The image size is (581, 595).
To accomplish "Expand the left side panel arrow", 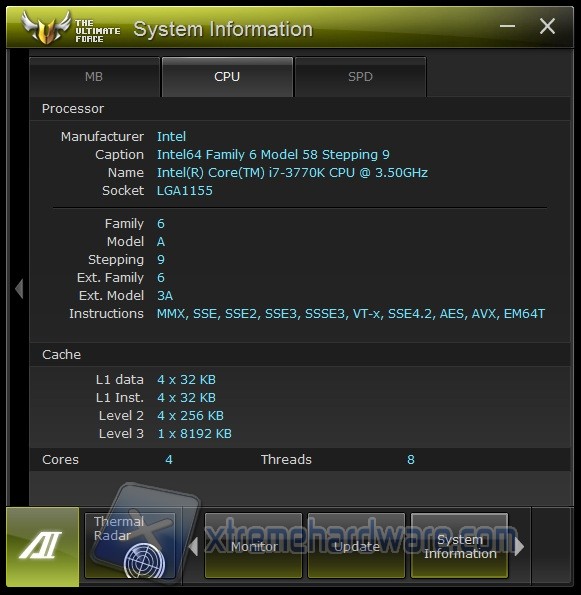I will pyautogui.click(x=19, y=289).
